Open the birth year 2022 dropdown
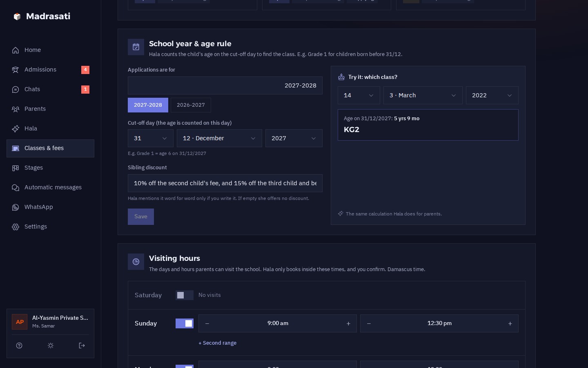The image size is (588, 368). [x=492, y=95]
